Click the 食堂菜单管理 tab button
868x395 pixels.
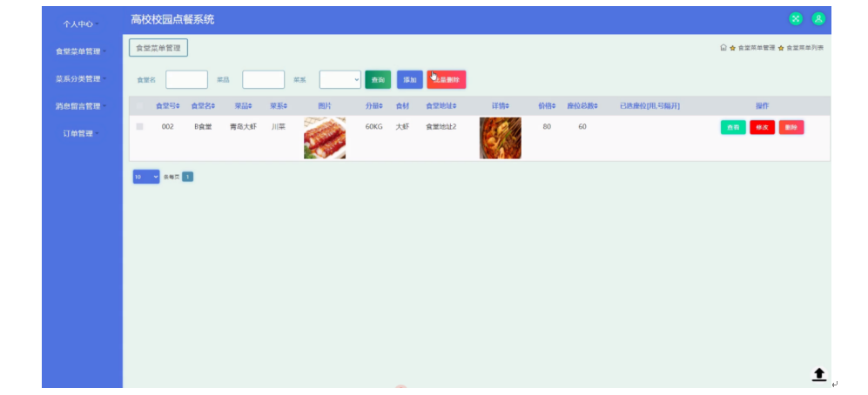(x=158, y=48)
